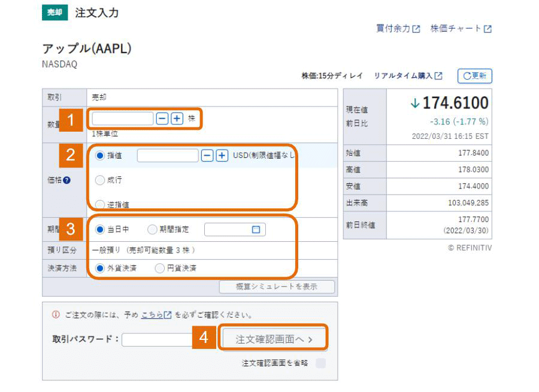Select the 期間指定 radio button
Image resolution: width=539 pixels, height=392 pixels.
(x=152, y=229)
